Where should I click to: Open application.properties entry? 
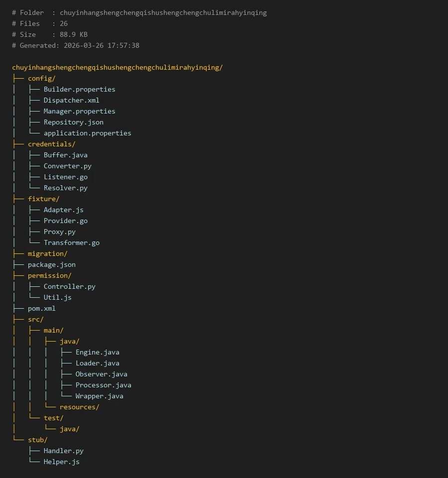pos(87,133)
